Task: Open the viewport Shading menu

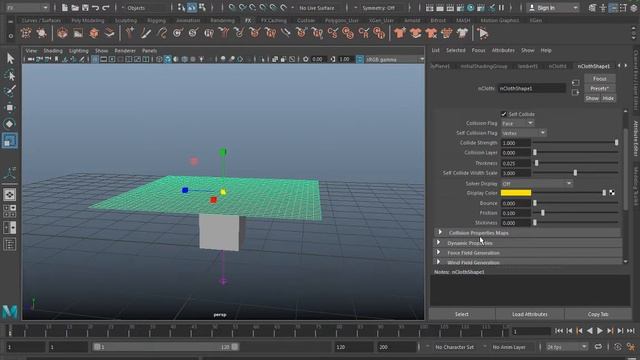Action: pyautogui.click(x=53, y=51)
